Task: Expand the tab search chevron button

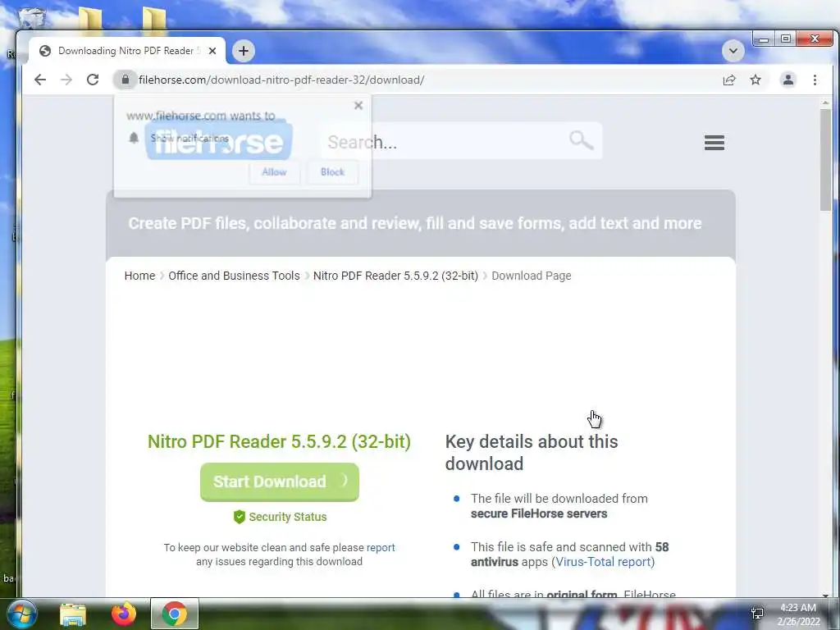Action: [733, 51]
